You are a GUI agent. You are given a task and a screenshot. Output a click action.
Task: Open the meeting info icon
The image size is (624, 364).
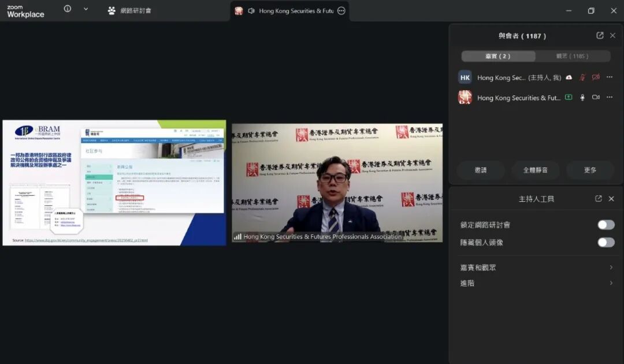[x=68, y=9]
